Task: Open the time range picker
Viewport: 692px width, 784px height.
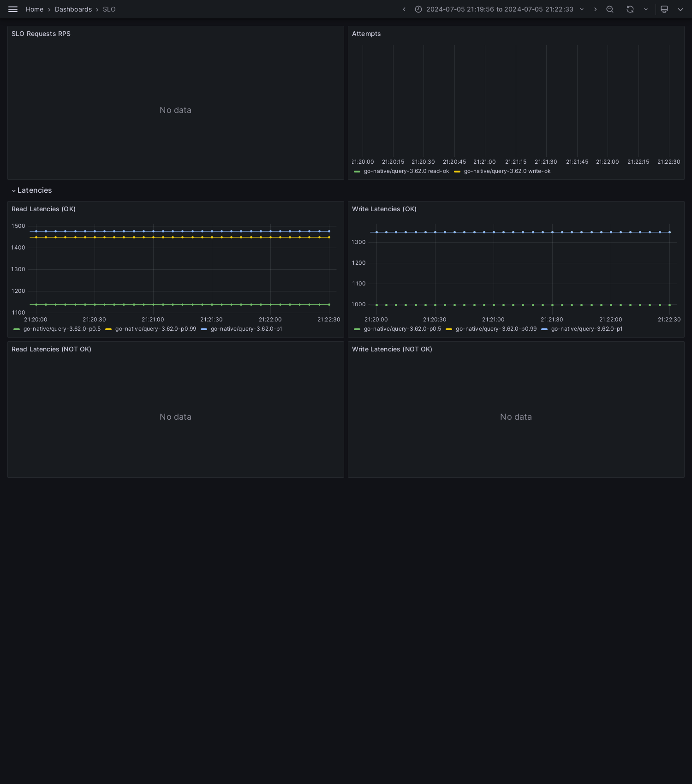Action: [500, 9]
